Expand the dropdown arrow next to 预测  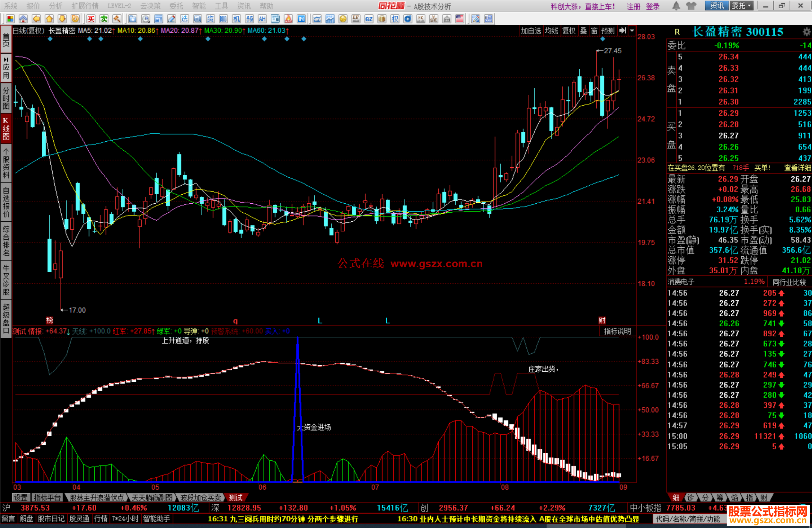click(632, 31)
